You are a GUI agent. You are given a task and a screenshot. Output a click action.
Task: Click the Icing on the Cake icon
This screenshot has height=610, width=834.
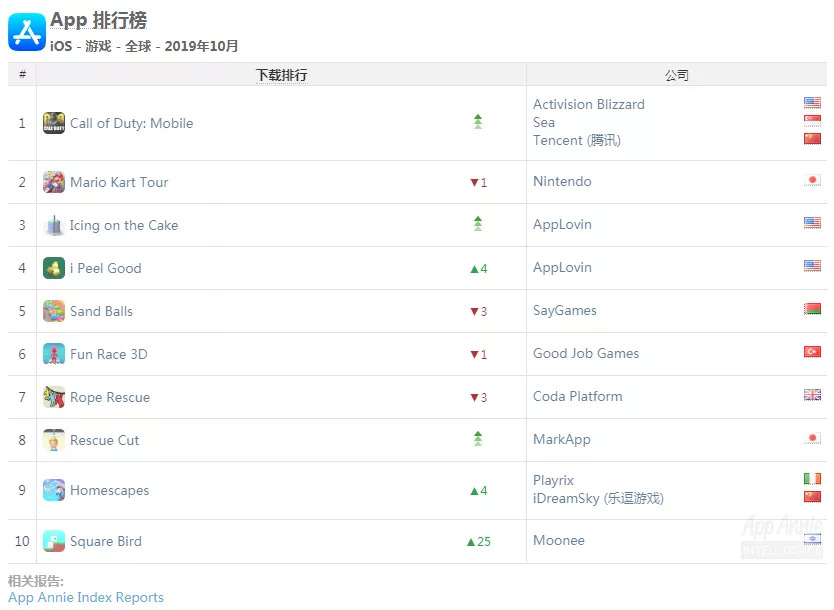[54, 225]
